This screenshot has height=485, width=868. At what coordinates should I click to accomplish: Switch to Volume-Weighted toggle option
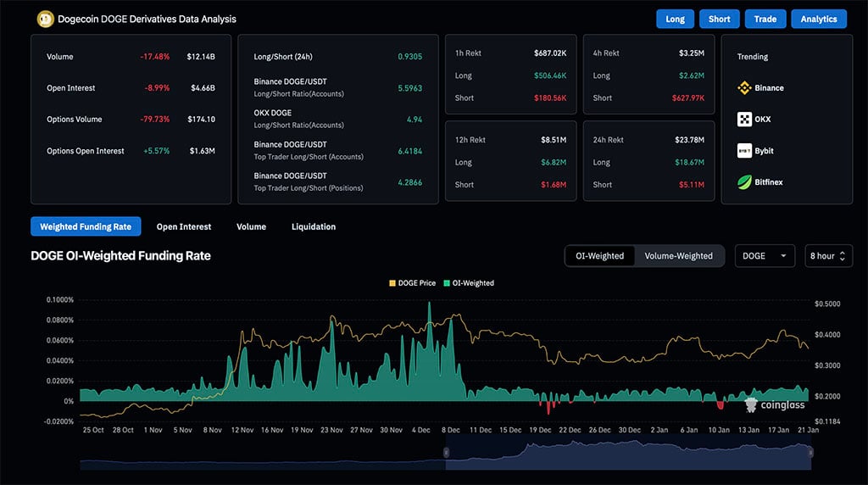coord(679,256)
